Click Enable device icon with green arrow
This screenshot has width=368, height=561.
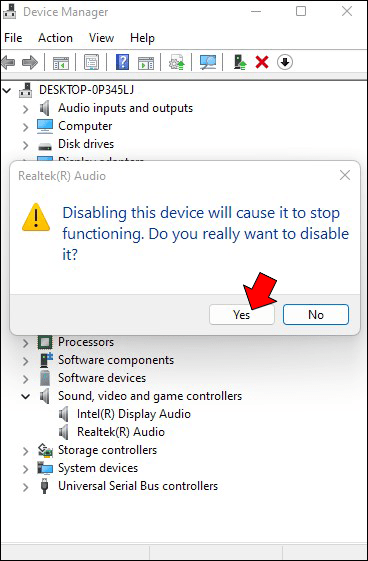240,63
